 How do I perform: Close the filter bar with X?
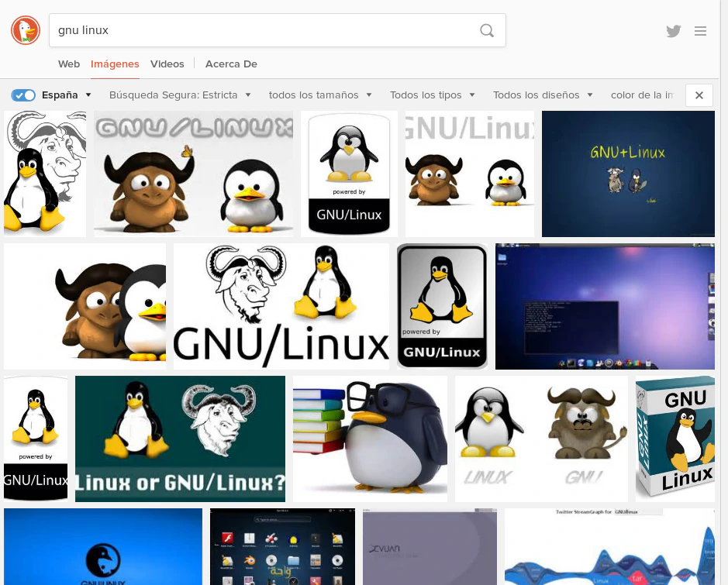[699, 95]
